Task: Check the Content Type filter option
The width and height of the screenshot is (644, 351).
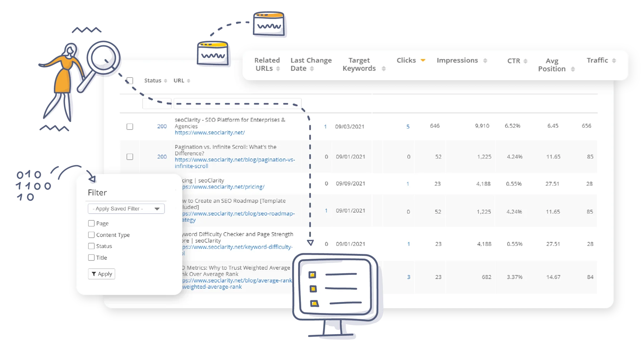Action: tap(91, 235)
